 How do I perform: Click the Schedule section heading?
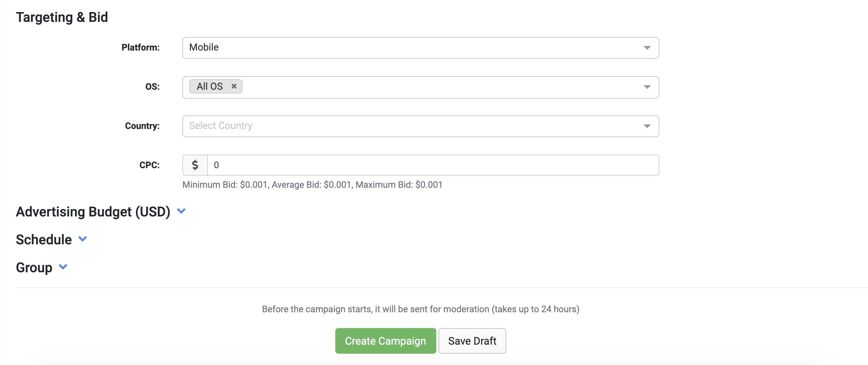(x=44, y=240)
